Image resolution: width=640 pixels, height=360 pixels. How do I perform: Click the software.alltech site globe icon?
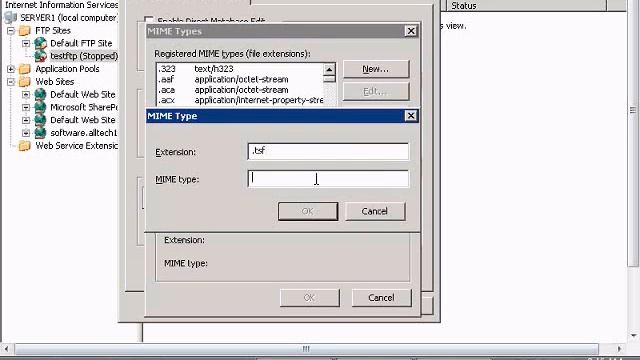(x=40, y=133)
